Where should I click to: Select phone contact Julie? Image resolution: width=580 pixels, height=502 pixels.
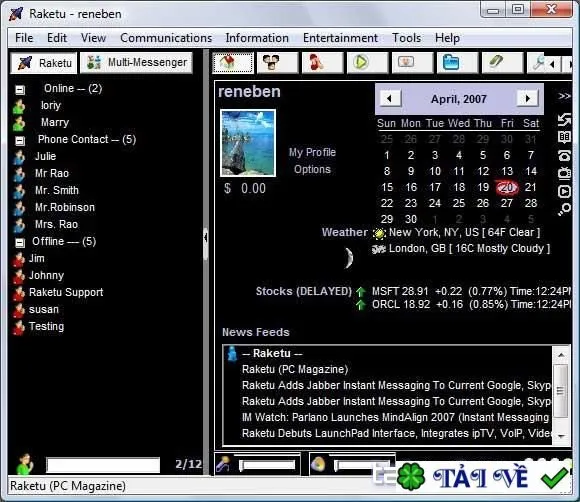[x=45, y=156]
